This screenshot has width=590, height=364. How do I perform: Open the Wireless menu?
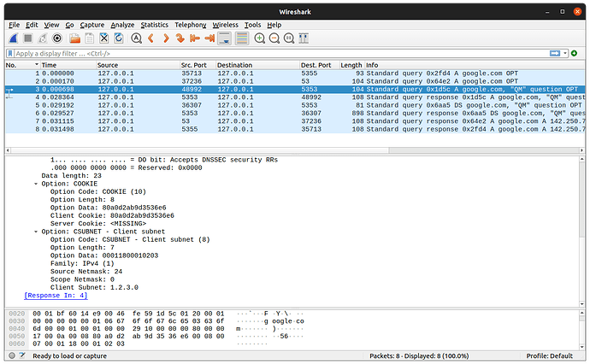226,25
